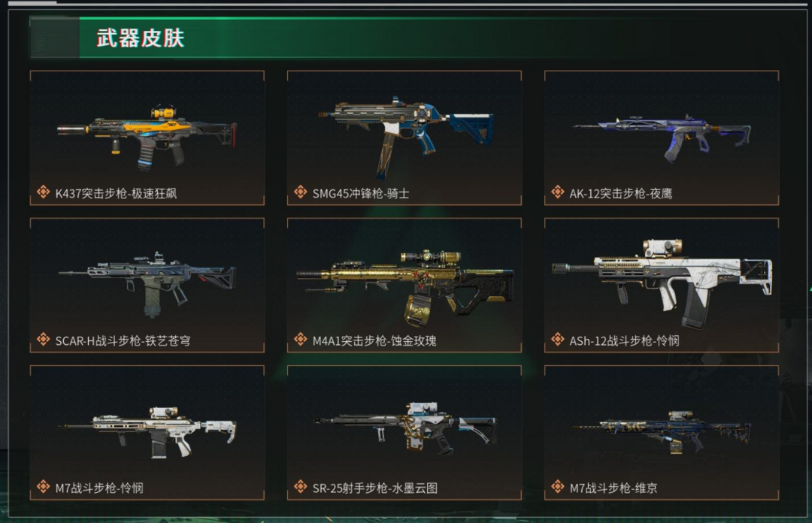Click the diamond icon beside AK-12突击步枪-夜鹰
The height and width of the screenshot is (523, 812).
558,192
